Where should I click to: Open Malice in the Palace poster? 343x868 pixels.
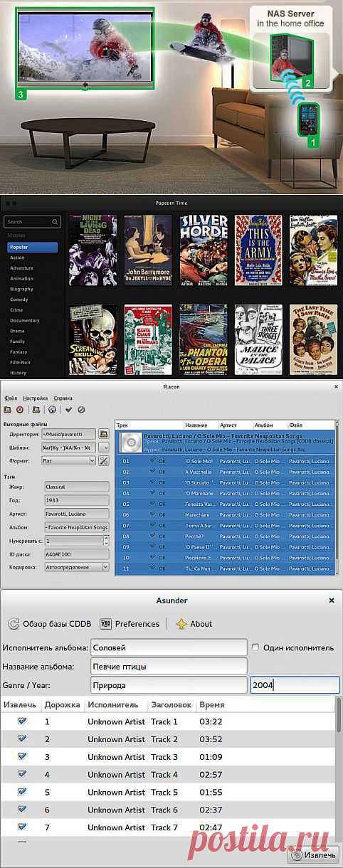click(x=259, y=340)
